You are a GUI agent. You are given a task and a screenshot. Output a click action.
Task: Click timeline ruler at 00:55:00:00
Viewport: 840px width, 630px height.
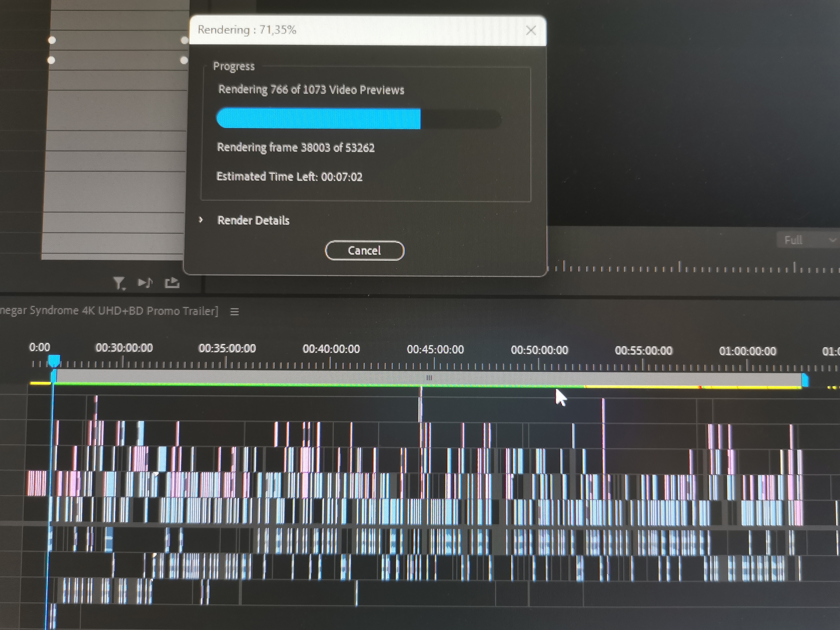pyautogui.click(x=644, y=350)
